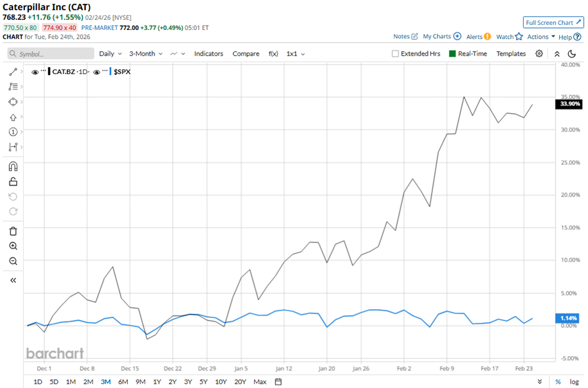The height and width of the screenshot is (388, 588).
Task: Select the 1D time range
Action: pyautogui.click(x=38, y=382)
